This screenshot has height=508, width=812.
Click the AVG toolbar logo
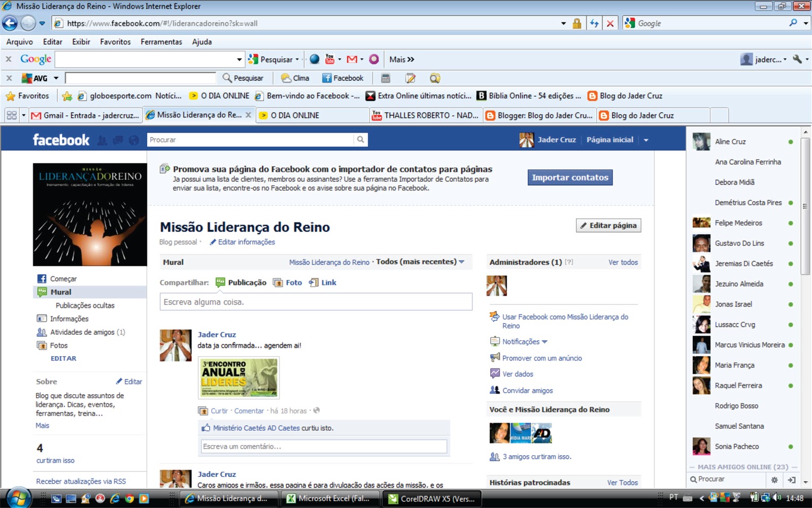pyautogui.click(x=35, y=78)
